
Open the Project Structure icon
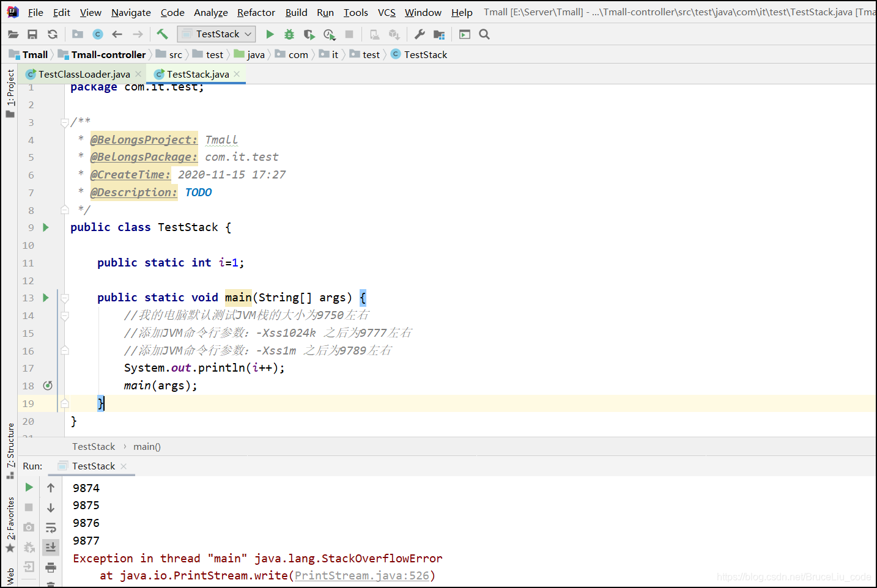pyautogui.click(x=439, y=34)
